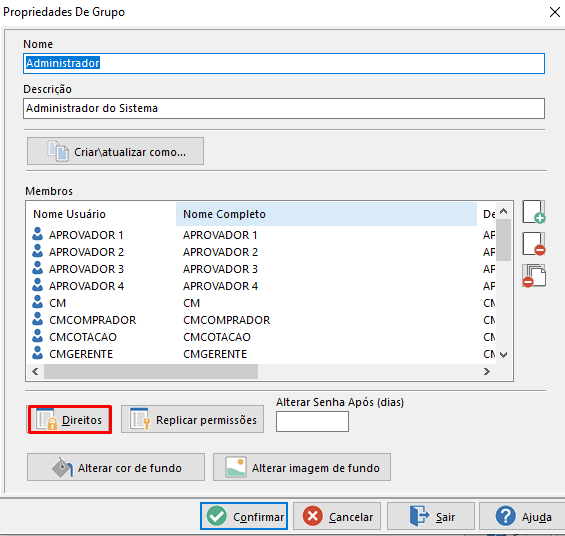Click the add member icon with green plus
Screen dimensions: 565x536
[x=534, y=212]
